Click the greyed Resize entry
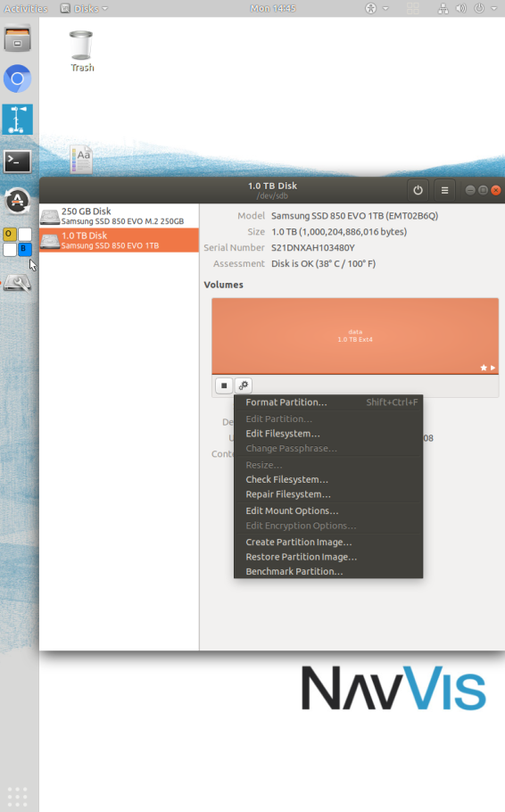505x812 pixels. click(x=328, y=465)
